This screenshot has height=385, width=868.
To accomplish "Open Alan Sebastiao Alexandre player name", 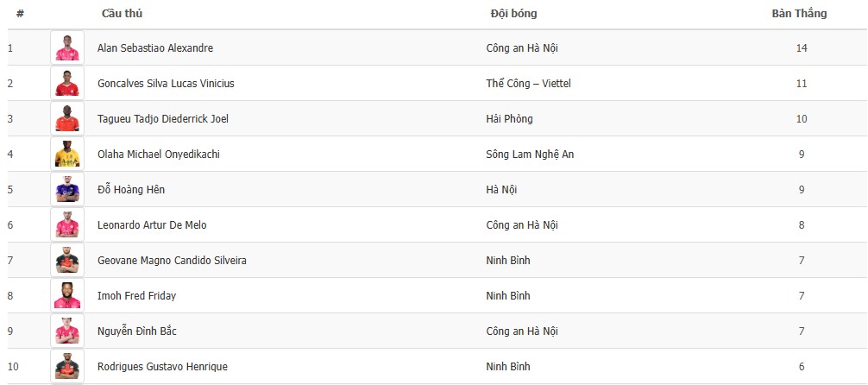I will pyautogui.click(x=155, y=48).
